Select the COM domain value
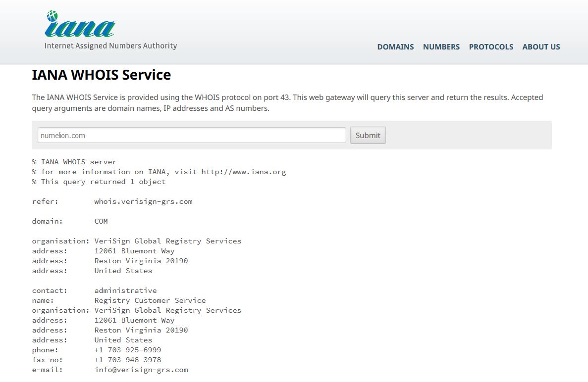Image resolution: width=588 pixels, height=382 pixels. click(101, 221)
